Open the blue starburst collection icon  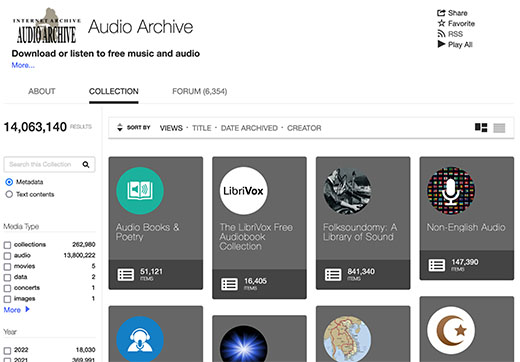click(x=243, y=344)
